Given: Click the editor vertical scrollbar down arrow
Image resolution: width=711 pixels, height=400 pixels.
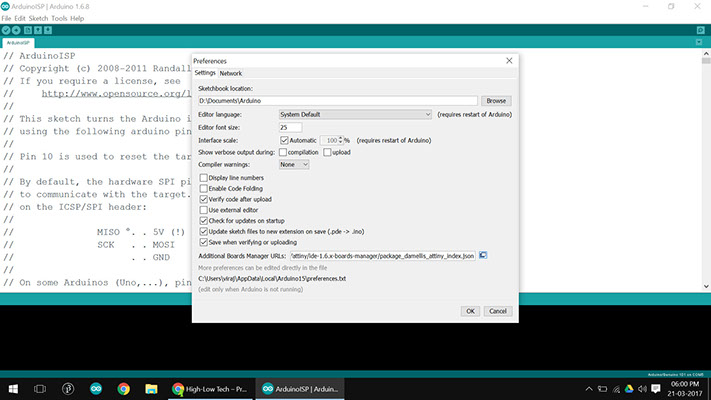Looking at the screenshot, I should (706, 287).
